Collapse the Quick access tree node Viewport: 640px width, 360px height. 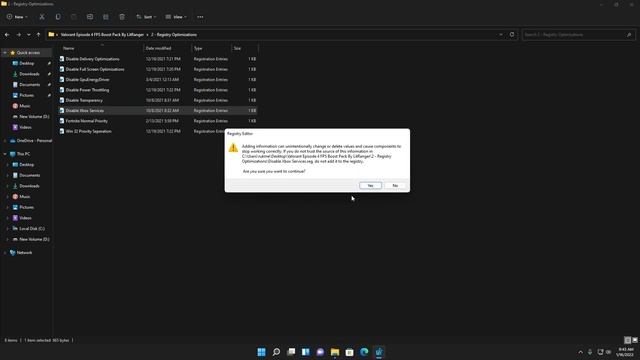click(5, 53)
